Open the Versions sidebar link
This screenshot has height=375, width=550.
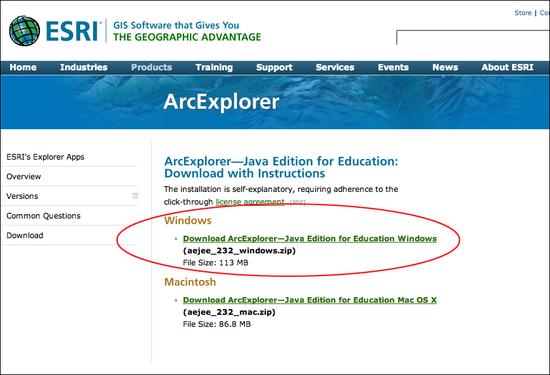pyautogui.click(x=22, y=196)
